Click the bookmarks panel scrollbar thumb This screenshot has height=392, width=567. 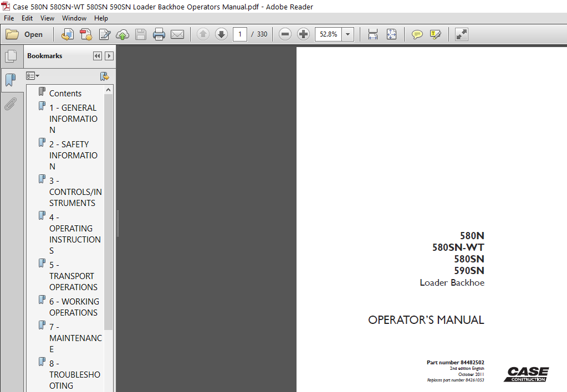[x=108, y=212]
